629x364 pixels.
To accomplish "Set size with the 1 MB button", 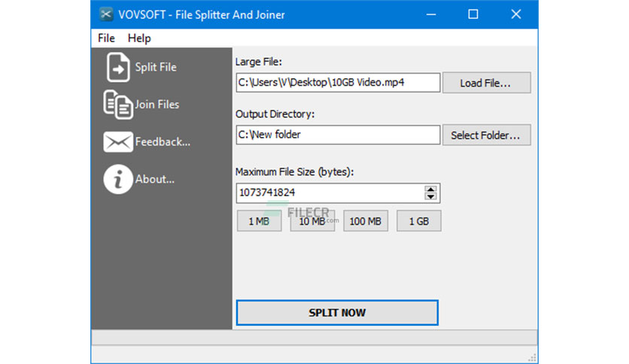I will click(259, 221).
